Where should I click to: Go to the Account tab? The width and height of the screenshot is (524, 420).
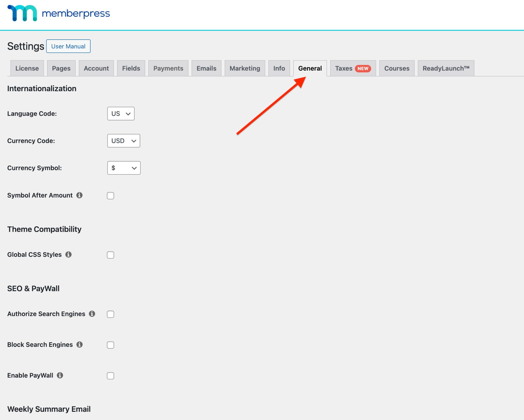point(96,69)
